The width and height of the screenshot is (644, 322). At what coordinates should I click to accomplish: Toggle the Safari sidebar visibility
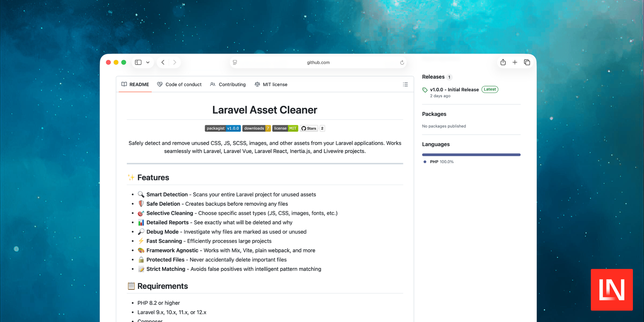pos(138,62)
